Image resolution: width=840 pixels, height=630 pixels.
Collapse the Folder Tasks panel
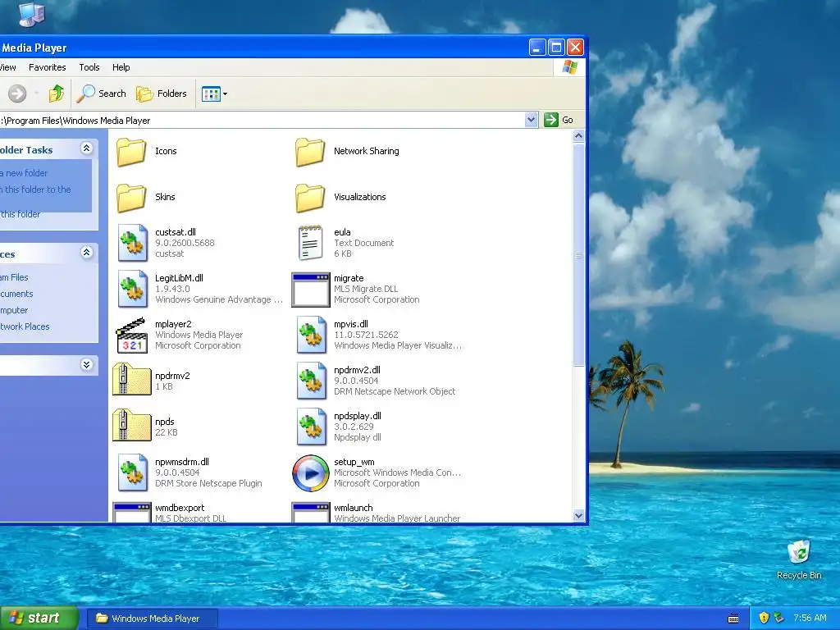(x=86, y=148)
